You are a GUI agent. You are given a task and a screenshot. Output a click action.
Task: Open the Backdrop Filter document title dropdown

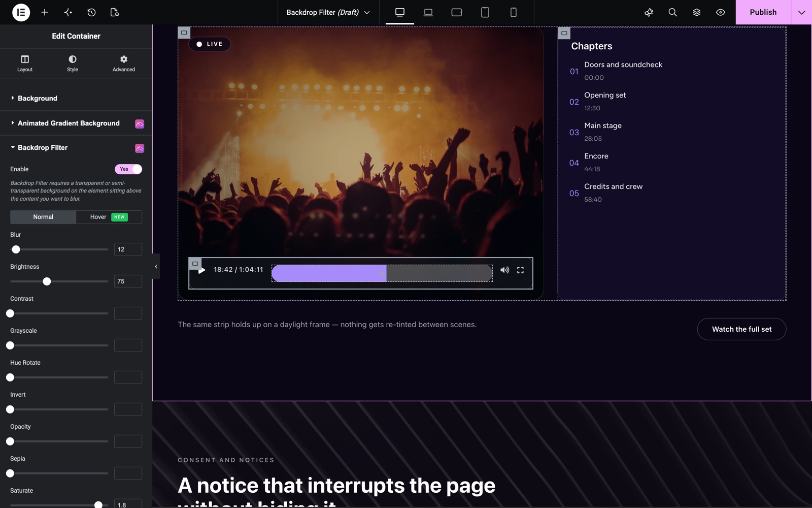click(x=328, y=12)
